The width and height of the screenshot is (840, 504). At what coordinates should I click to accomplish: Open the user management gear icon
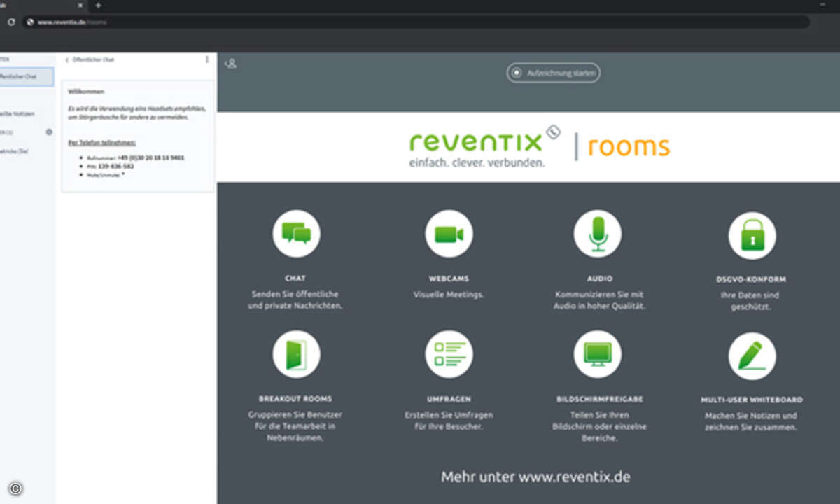49,132
